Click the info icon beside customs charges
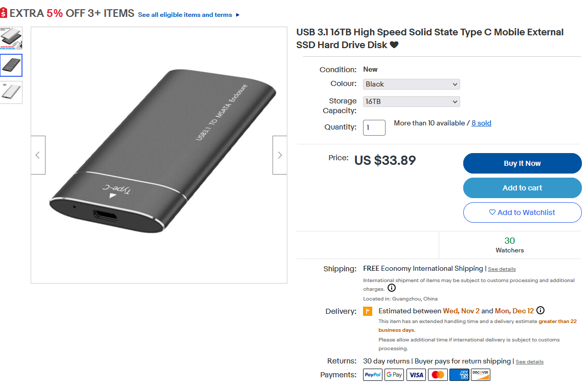The width and height of the screenshot is (588, 386). coord(392,288)
